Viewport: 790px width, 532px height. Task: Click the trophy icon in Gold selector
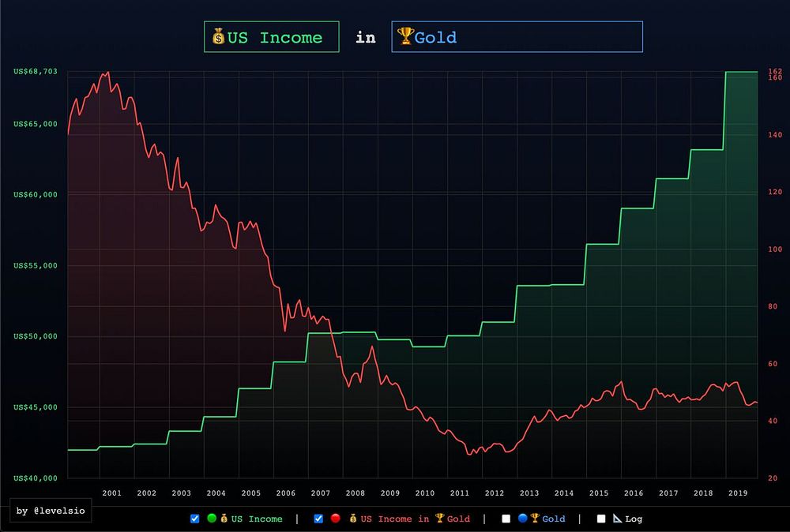pyautogui.click(x=405, y=36)
